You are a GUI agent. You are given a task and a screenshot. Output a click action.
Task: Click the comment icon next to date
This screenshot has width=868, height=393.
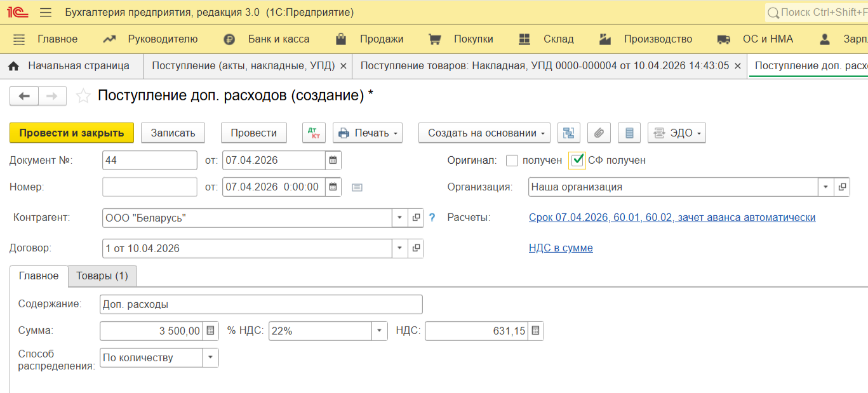[x=357, y=187]
